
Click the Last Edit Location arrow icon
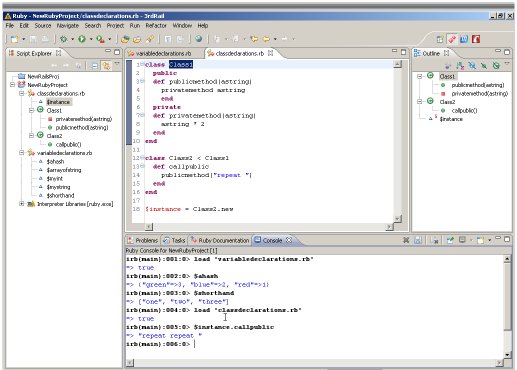tap(254, 39)
